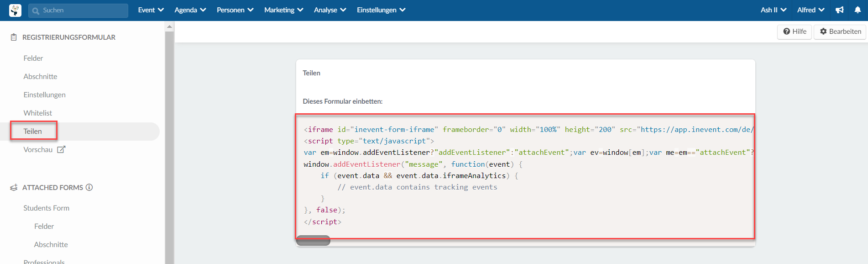This screenshot has width=868, height=264.
Task: Click the external link icon beside Vorschau
Action: point(61,149)
